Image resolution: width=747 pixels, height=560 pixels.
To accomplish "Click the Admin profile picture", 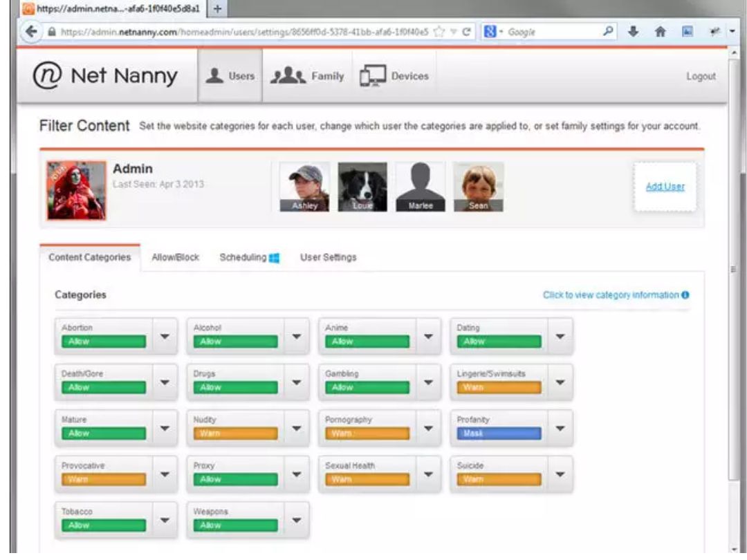I will [77, 191].
